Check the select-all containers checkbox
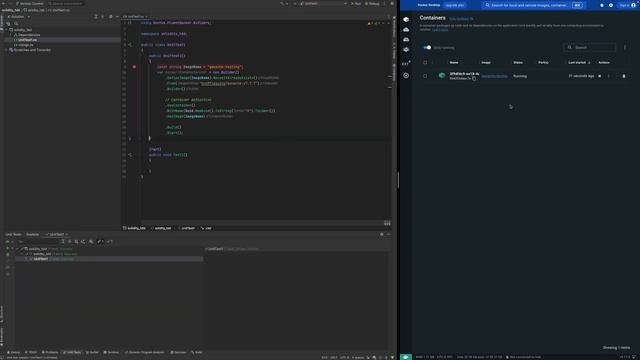Screen dimensions: 640x360 pyautogui.click(x=425, y=62)
